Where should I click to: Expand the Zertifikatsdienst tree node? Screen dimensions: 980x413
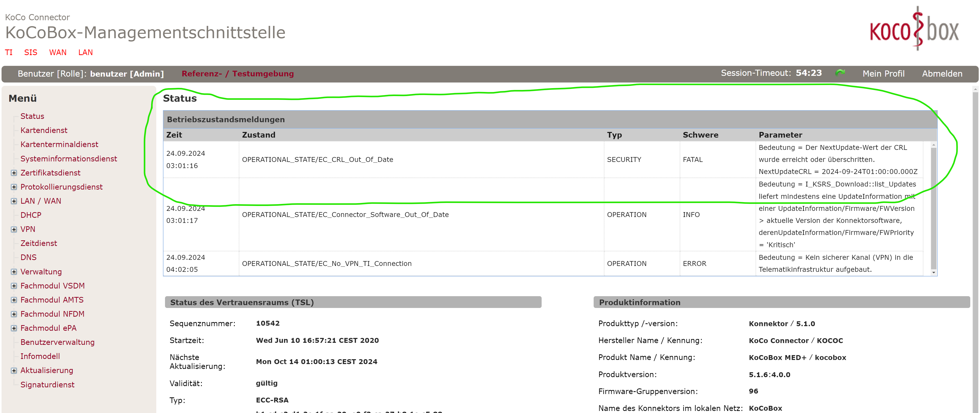point(14,173)
